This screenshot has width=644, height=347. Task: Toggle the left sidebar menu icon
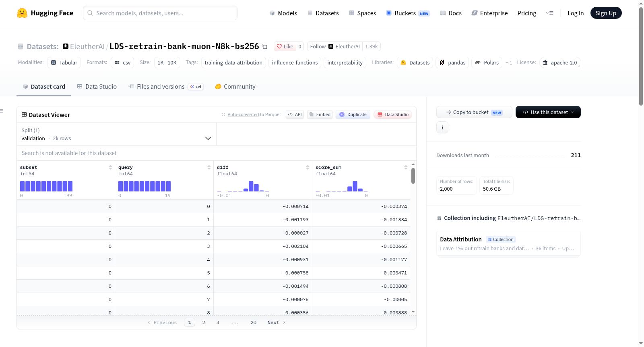[2, 111]
